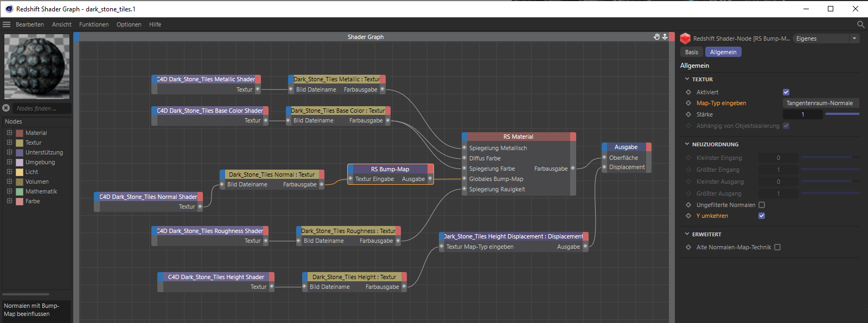The image size is (868, 323).
Task: Select the RS Bump-Map node title
Action: click(391, 169)
